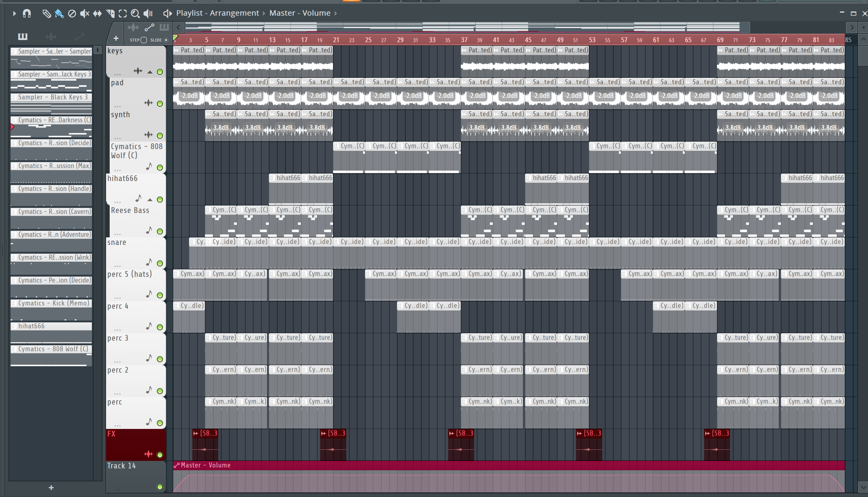Open arrow after Playlist - Arrangement
The height and width of the screenshot is (497, 868).
(x=264, y=13)
